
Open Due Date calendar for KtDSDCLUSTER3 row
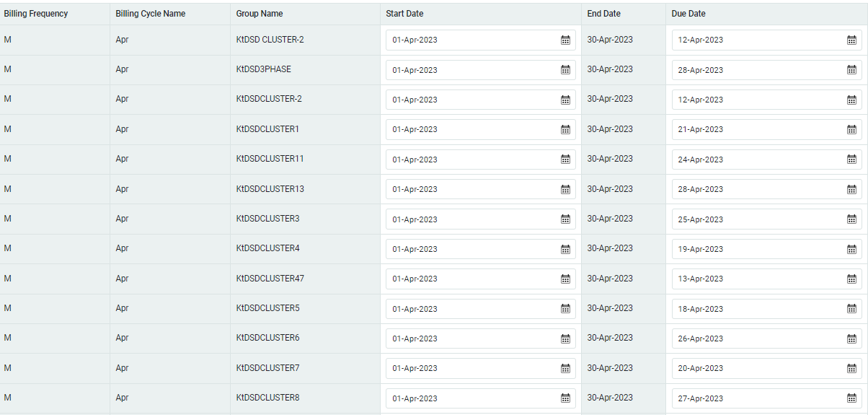(x=851, y=219)
